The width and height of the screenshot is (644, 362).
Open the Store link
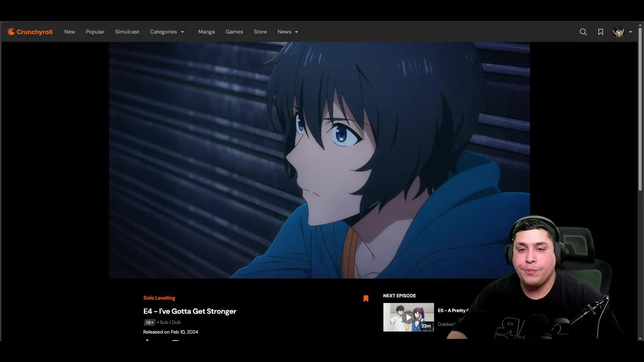coord(260,32)
